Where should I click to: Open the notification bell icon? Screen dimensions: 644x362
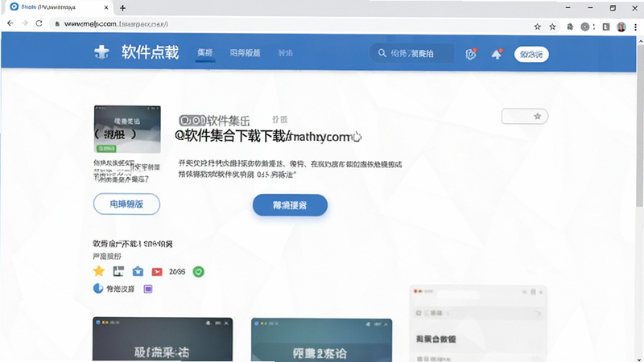497,54
